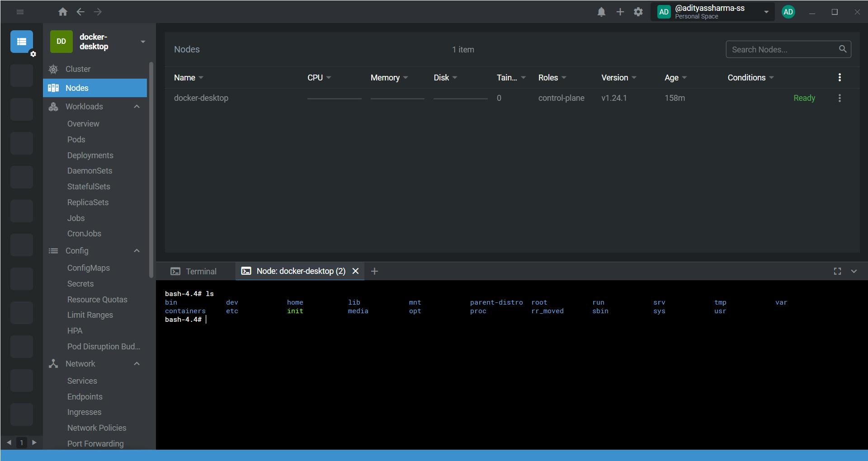Collapse the dock panel with chevron
The image size is (868, 461).
[854, 271]
